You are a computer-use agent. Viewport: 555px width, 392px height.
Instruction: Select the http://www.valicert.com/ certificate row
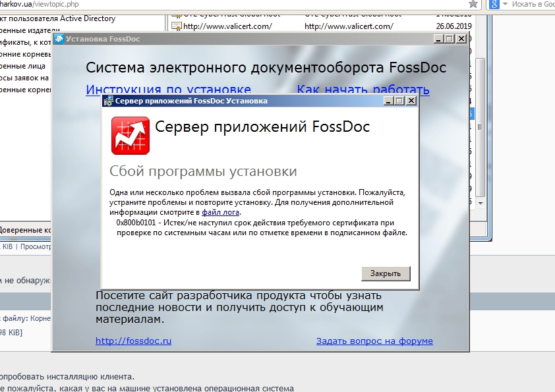point(321,26)
